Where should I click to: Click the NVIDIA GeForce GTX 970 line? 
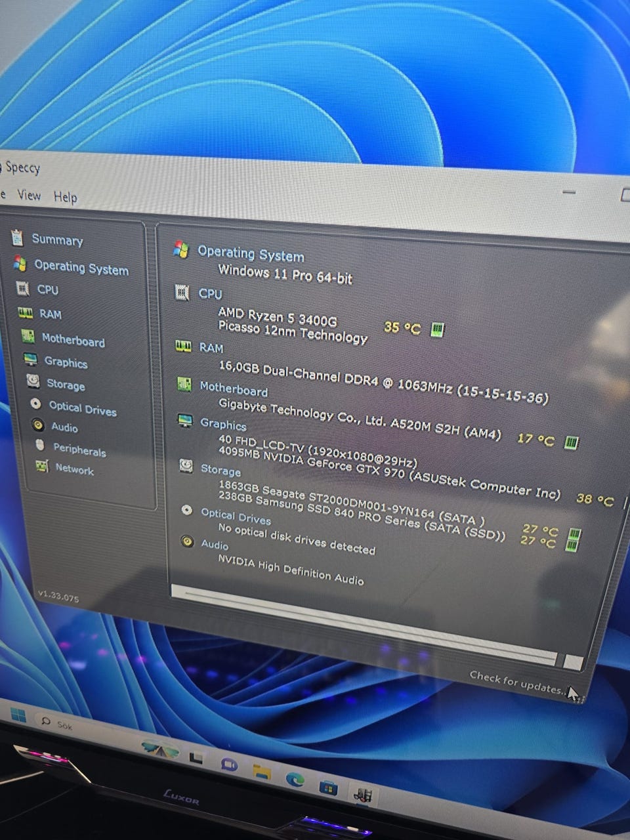click(x=390, y=472)
